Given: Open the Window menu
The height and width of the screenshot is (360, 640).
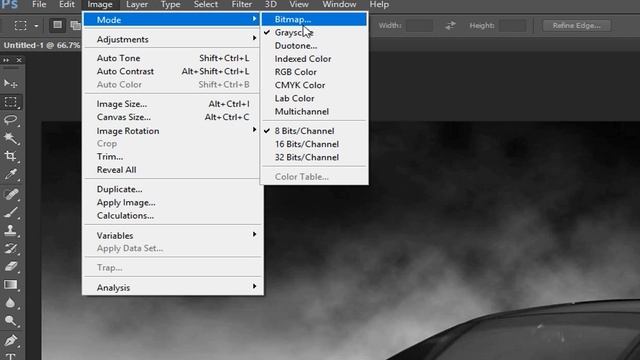Looking at the screenshot, I should tap(339, 4).
